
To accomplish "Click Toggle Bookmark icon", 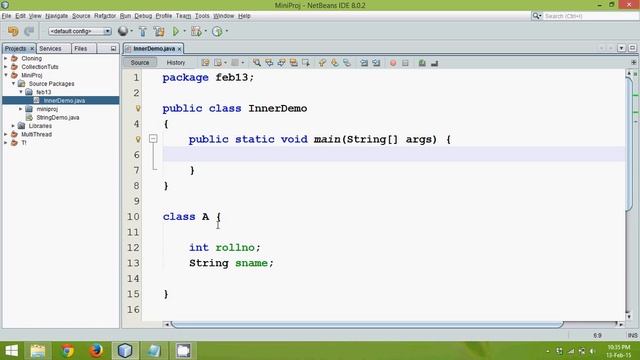I will click(347, 62).
